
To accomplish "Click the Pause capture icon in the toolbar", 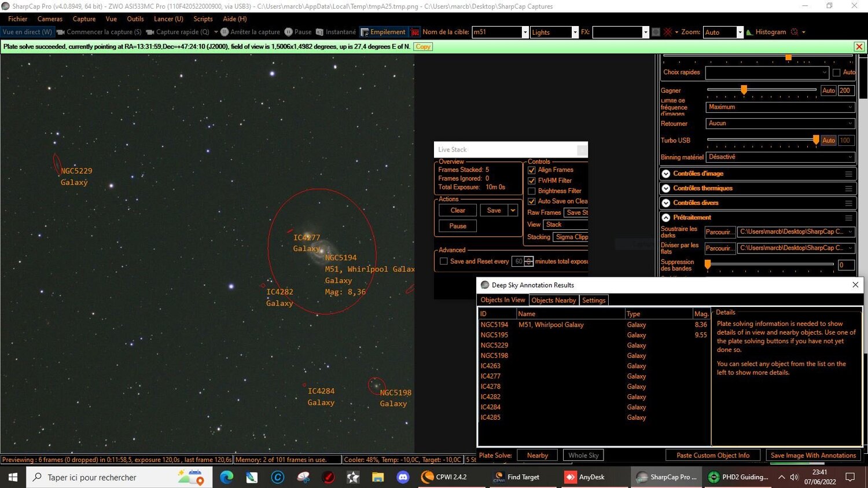I will 288,32.
